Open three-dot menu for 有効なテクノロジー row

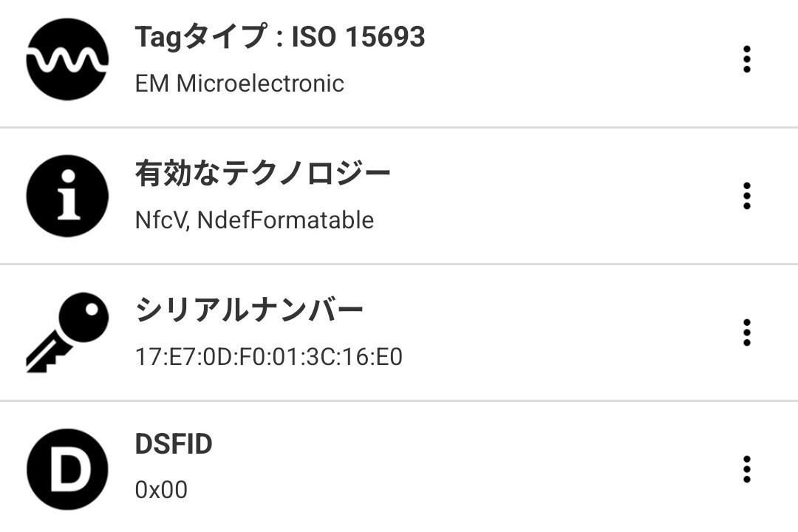746,196
